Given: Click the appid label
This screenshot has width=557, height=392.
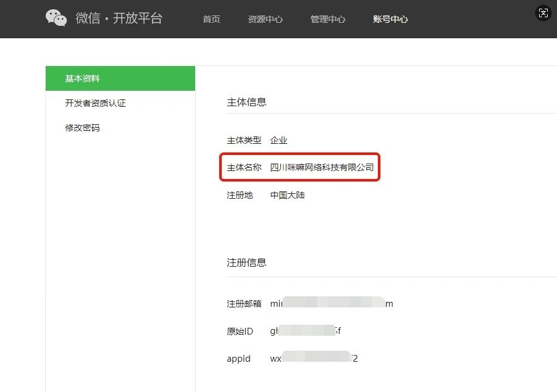Looking at the screenshot, I should click(238, 359).
